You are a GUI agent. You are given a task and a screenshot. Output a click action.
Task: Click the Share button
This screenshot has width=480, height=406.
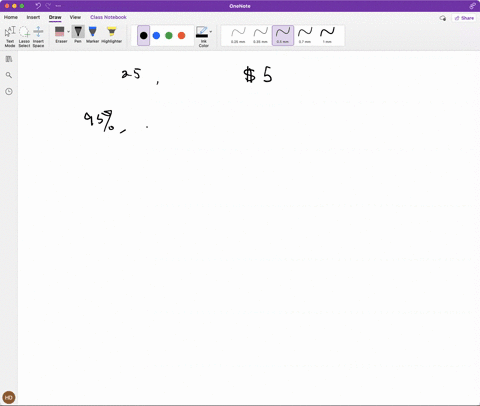pyautogui.click(x=464, y=18)
